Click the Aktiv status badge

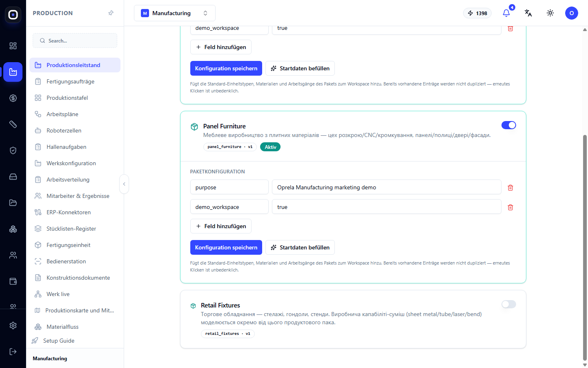point(270,147)
